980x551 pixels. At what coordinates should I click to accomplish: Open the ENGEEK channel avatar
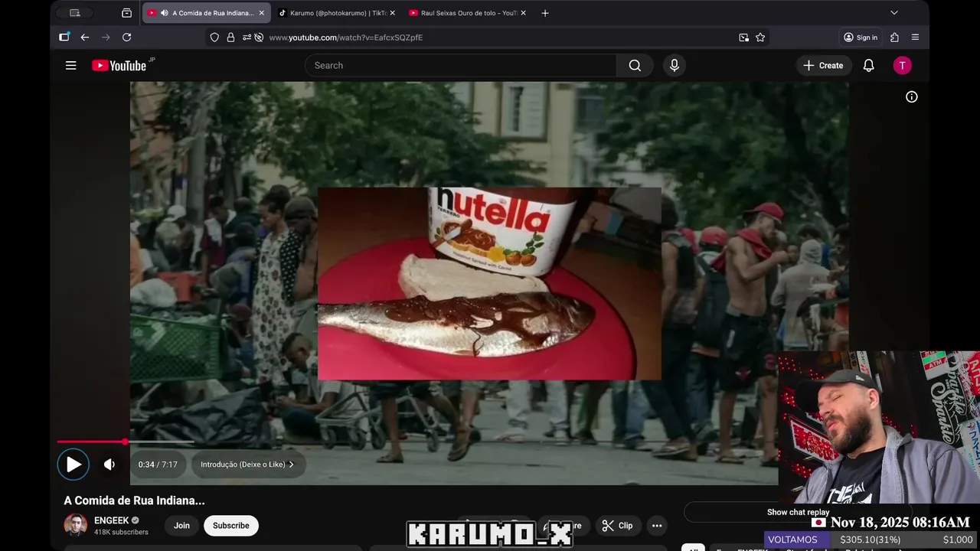tap(75, 526)
